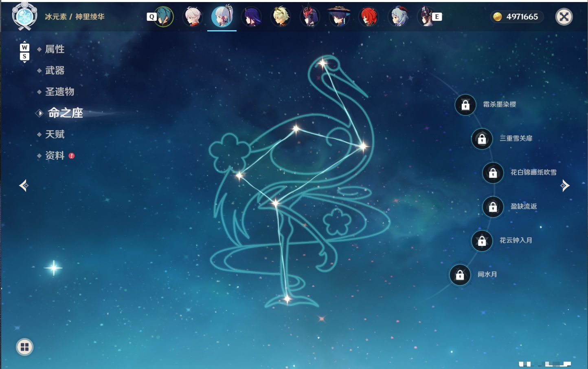This screenshot has height=369, width=588.
Task: Open the locked 霜杀墨染樱 constellation node
Action: click(465, 105)
